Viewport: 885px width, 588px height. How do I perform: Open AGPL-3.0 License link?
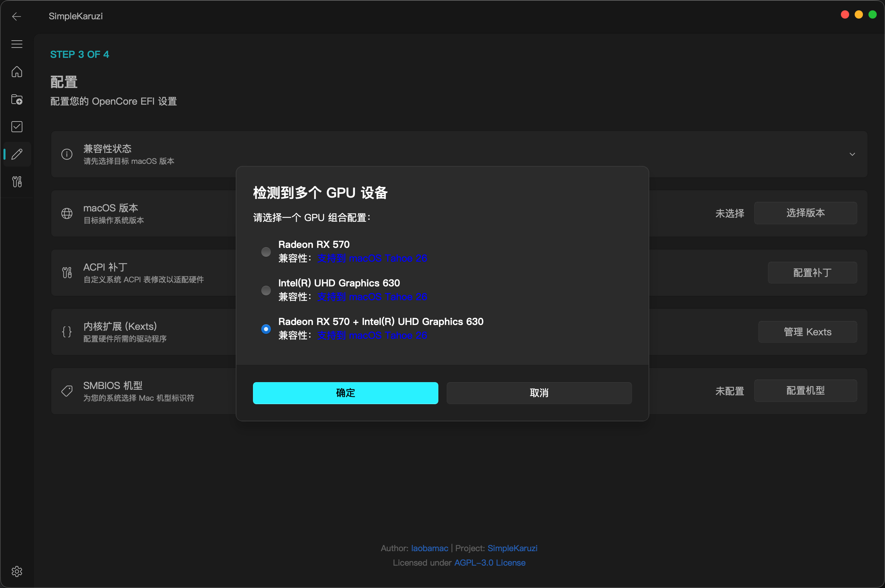coord(489,563)
